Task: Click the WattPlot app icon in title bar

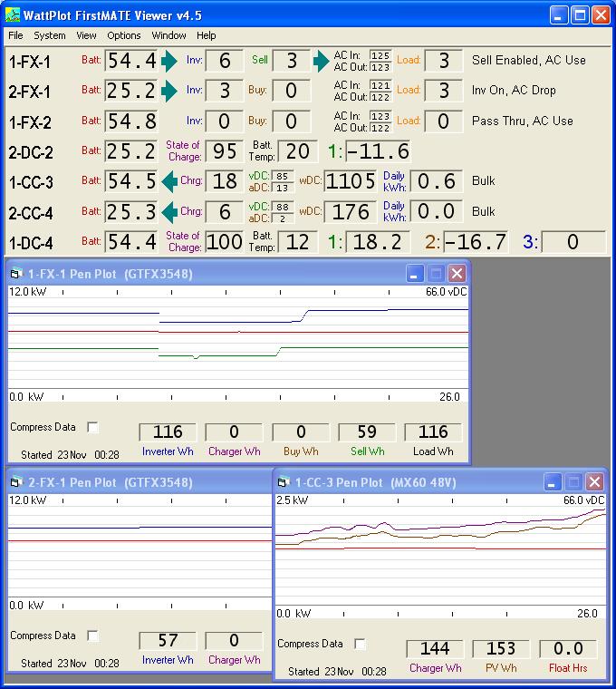Action: point(13,15)
